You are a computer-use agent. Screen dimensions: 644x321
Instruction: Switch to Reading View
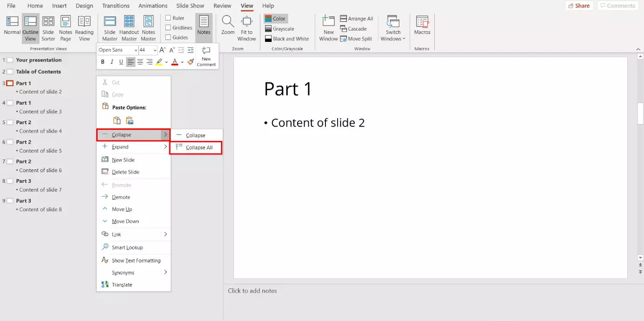click(x=84, y=28)
